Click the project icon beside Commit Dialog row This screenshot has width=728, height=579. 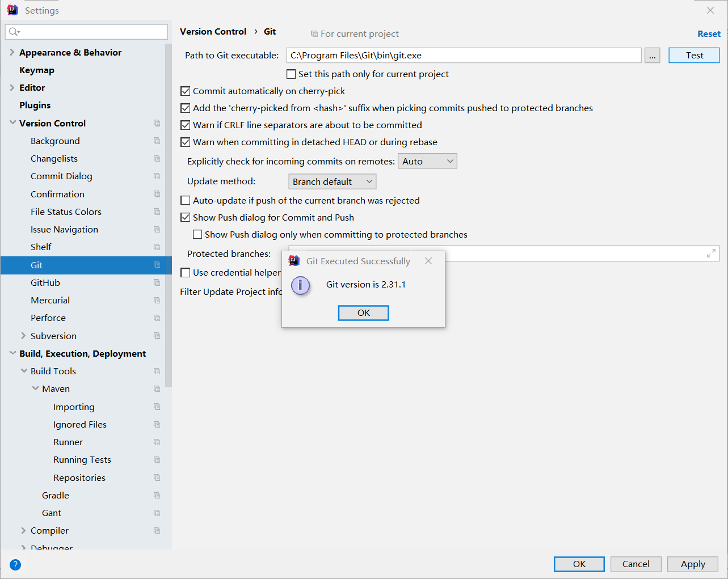157,176
